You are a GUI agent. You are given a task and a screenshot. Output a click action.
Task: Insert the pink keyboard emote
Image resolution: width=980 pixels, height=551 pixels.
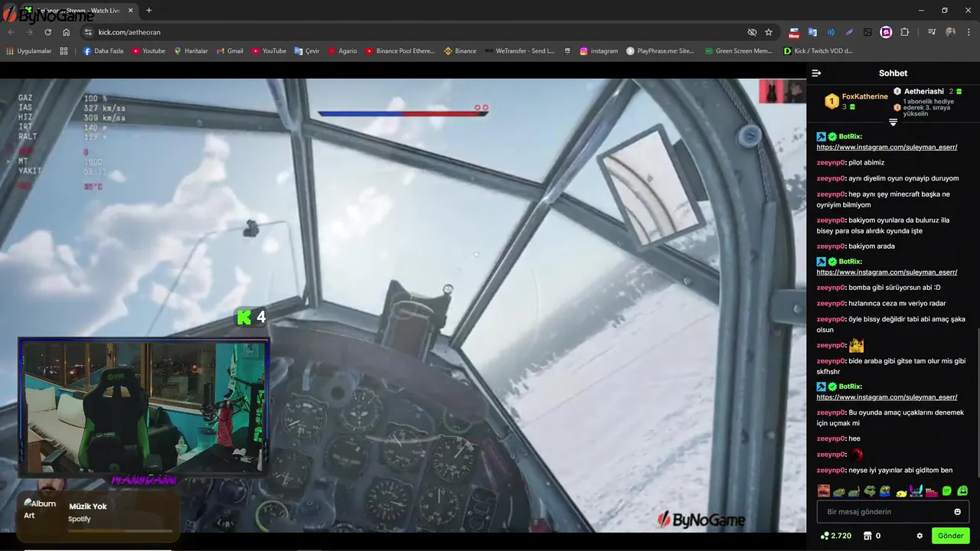[x=932, y=491]
